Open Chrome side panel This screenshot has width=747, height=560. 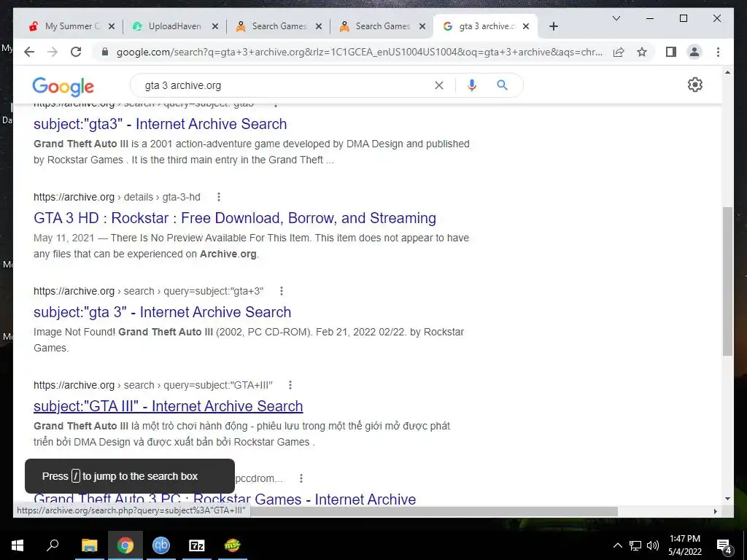coord(671,52)
